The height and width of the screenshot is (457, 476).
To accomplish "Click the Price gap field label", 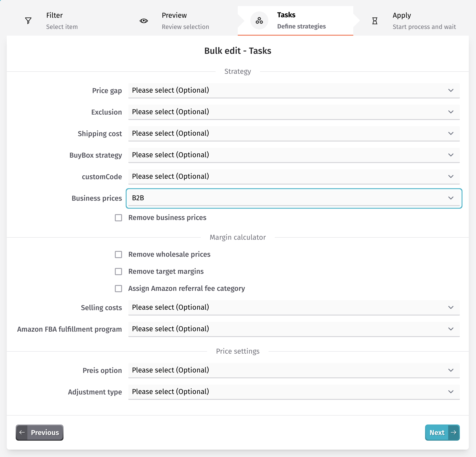I will tap(107, 91).
